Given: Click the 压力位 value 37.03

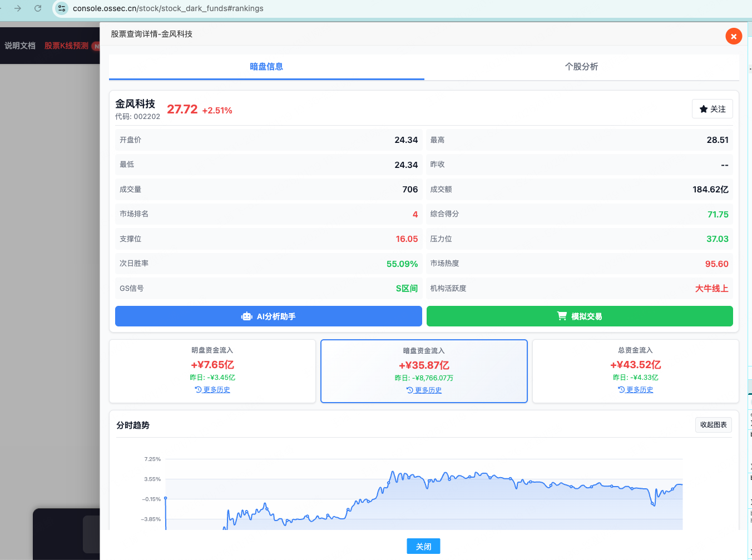Looking at the screenshot, I should [x=718, y=239].
